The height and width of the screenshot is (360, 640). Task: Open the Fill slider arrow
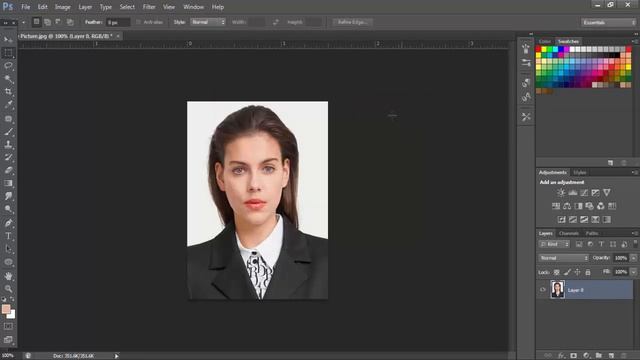point(633,272)
